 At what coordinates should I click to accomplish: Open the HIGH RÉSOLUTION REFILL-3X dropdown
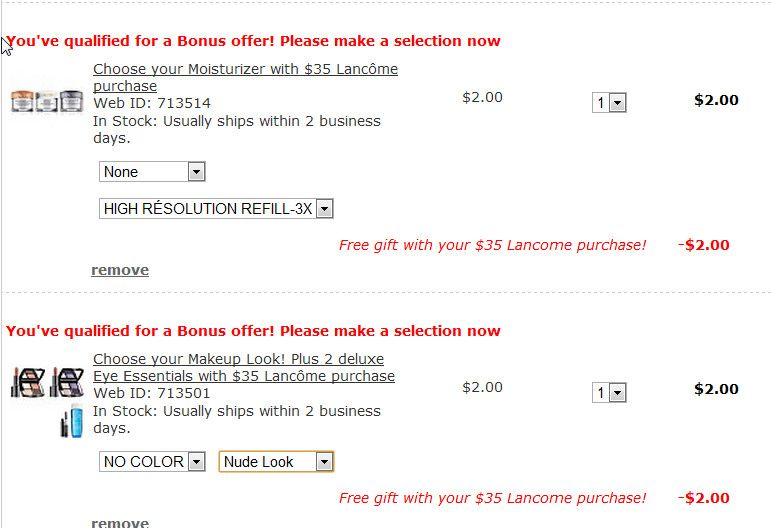pyautogui.click(x=216, y=209)
